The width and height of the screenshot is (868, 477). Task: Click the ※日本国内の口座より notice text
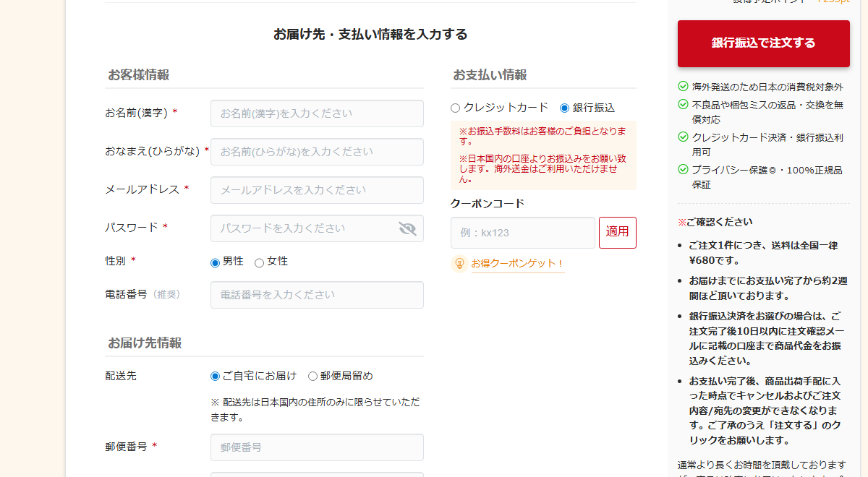542,168
